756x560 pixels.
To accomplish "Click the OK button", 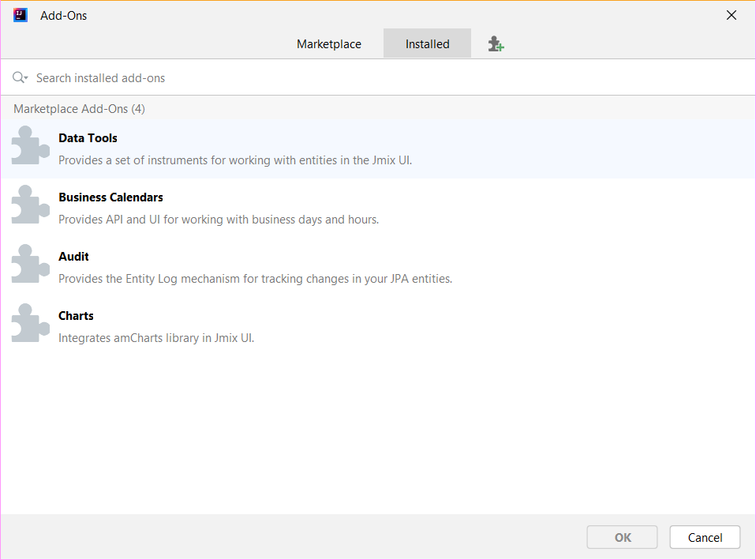I will pos(622,537).
